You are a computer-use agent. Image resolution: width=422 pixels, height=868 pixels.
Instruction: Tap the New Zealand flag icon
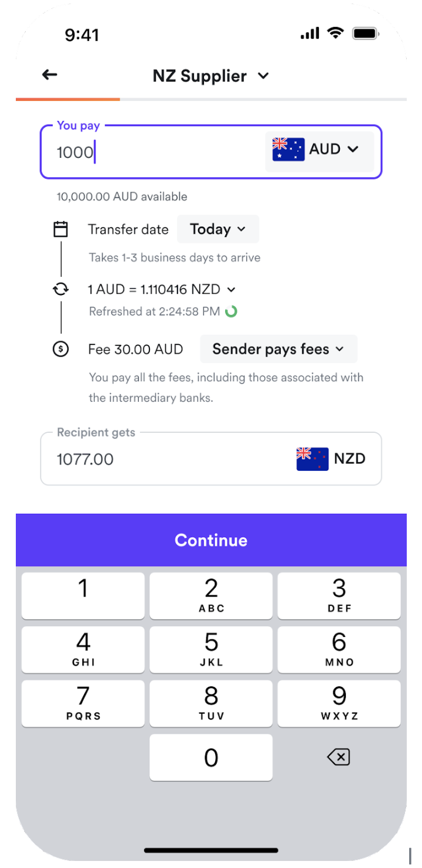(x=312, y=459)
